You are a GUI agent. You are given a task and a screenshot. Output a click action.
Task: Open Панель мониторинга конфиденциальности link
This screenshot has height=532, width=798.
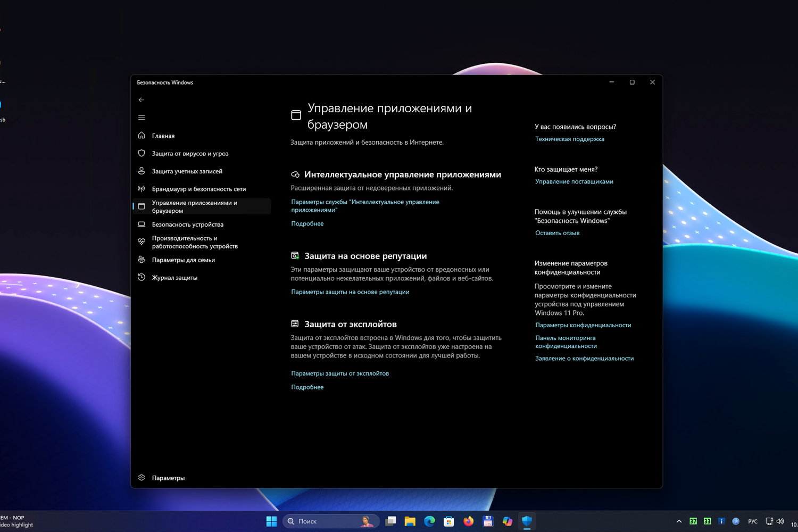coord(566,342)
